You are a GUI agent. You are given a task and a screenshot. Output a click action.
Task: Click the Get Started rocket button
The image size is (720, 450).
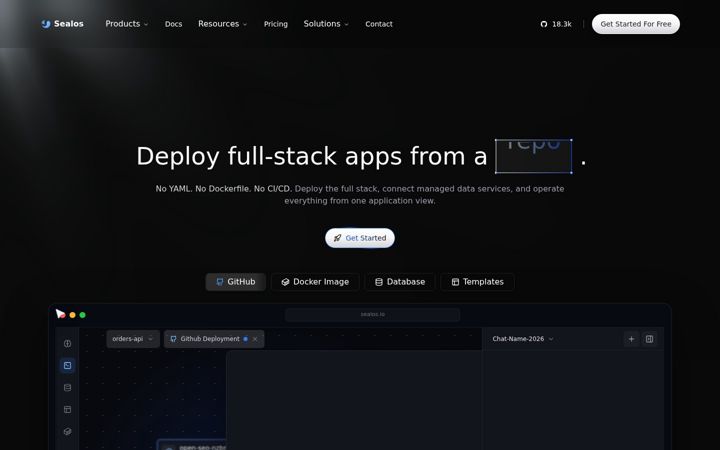tap(360, 238)
